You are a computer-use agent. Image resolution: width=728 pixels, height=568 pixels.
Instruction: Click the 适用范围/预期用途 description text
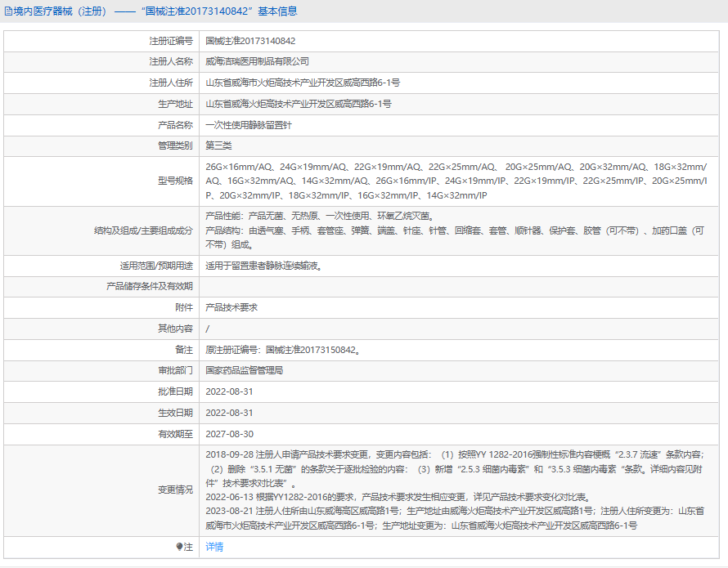(263, 266)
